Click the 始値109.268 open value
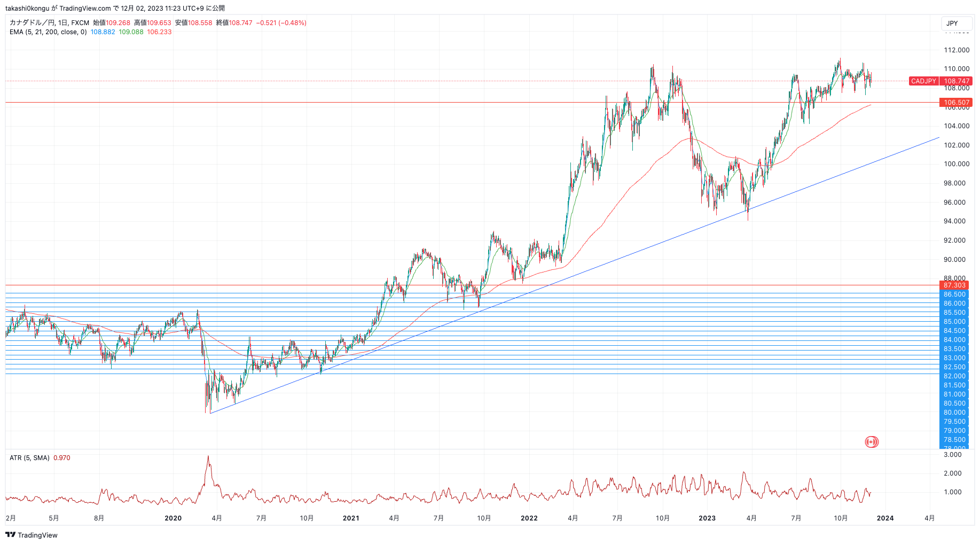980x544 pixels. click(x=112, y=23)
